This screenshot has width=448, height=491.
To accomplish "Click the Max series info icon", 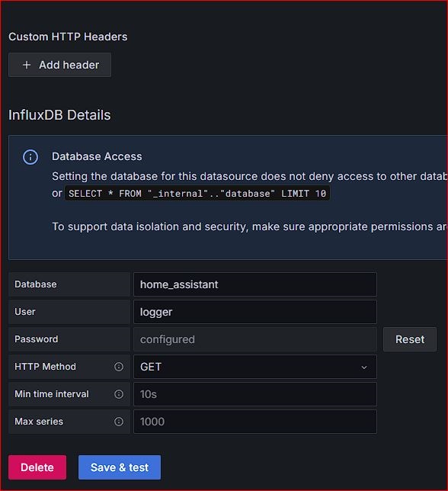I will click(x=119, y=422).
